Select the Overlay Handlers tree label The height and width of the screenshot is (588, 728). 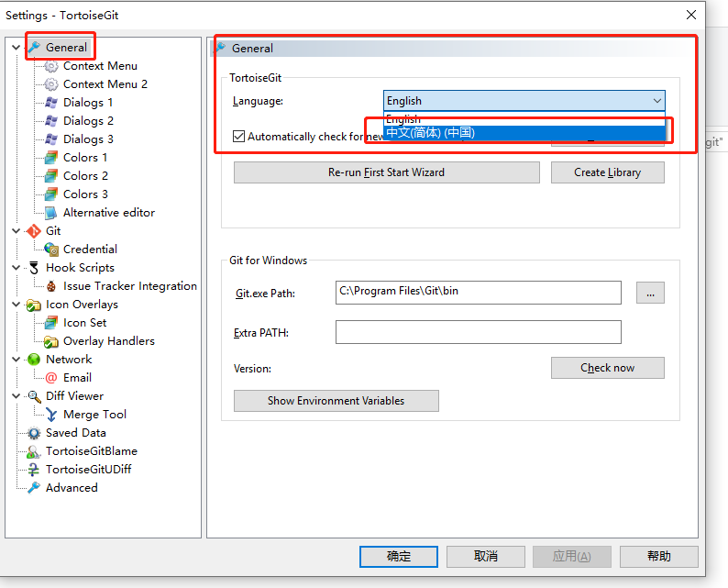(109, 341)
